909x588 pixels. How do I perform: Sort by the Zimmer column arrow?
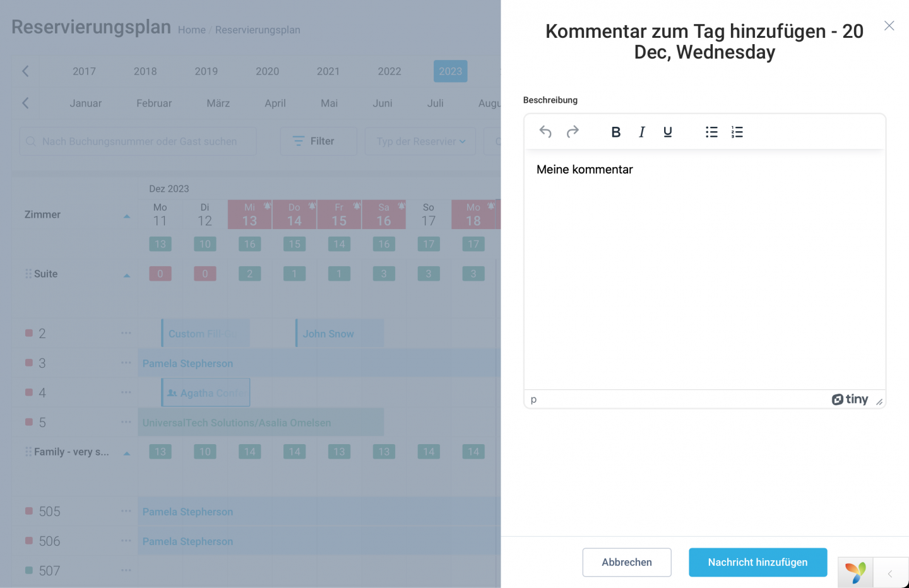[x=127, y=216]
